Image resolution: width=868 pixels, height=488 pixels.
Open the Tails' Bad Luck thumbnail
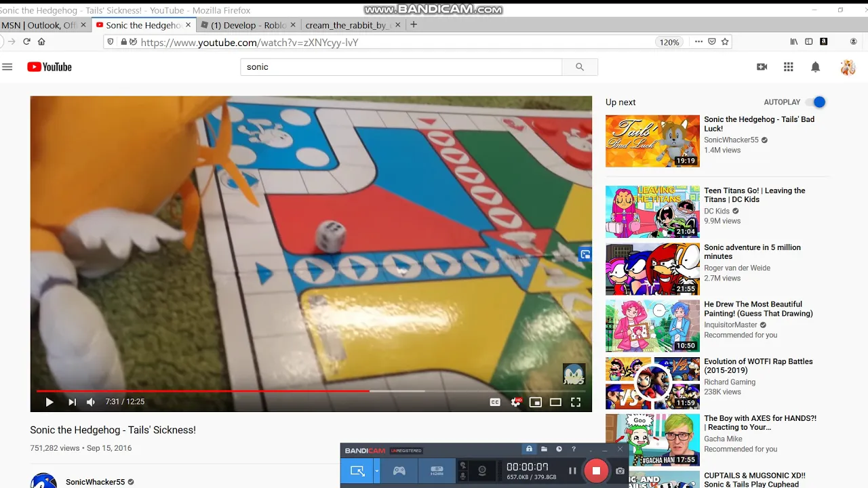point(652,141)
